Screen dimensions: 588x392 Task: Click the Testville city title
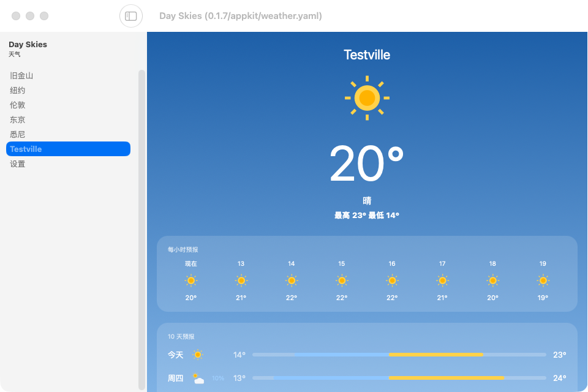[367, 55]
